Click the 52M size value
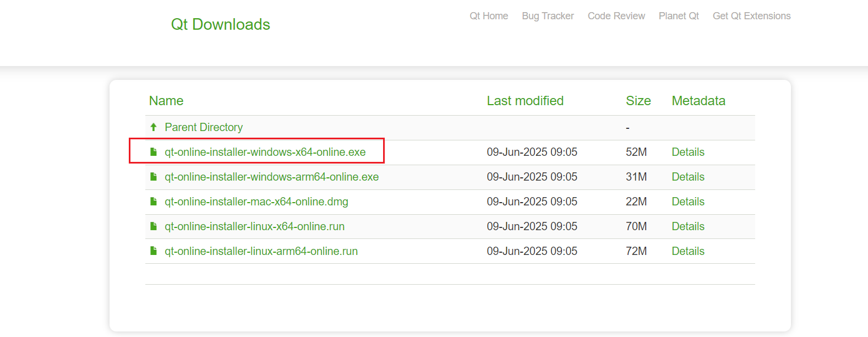 tap(636, 152)
